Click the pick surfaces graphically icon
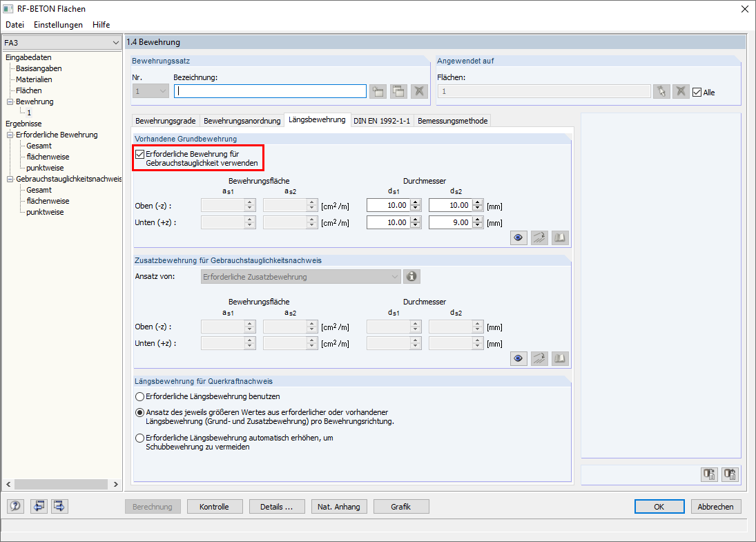Screen dimensions: 756x542 tap(661, 91)
